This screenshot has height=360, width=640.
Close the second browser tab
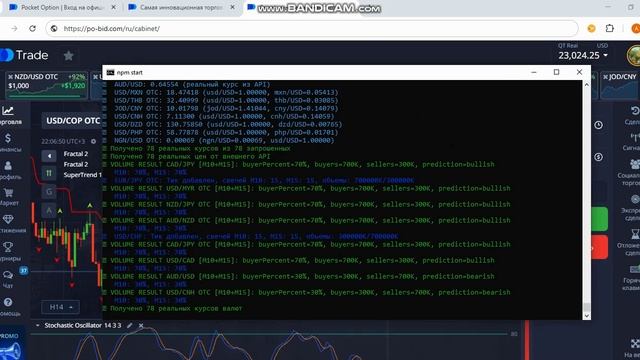233,7
